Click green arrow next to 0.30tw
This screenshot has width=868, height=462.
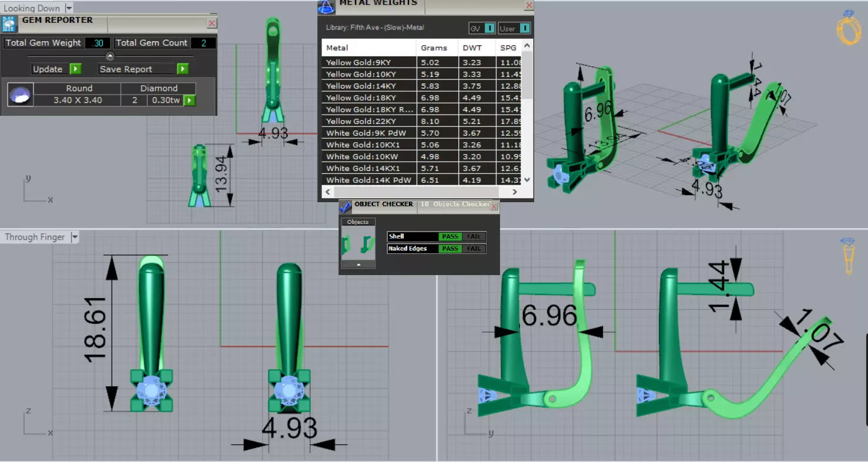click(189, 101)
